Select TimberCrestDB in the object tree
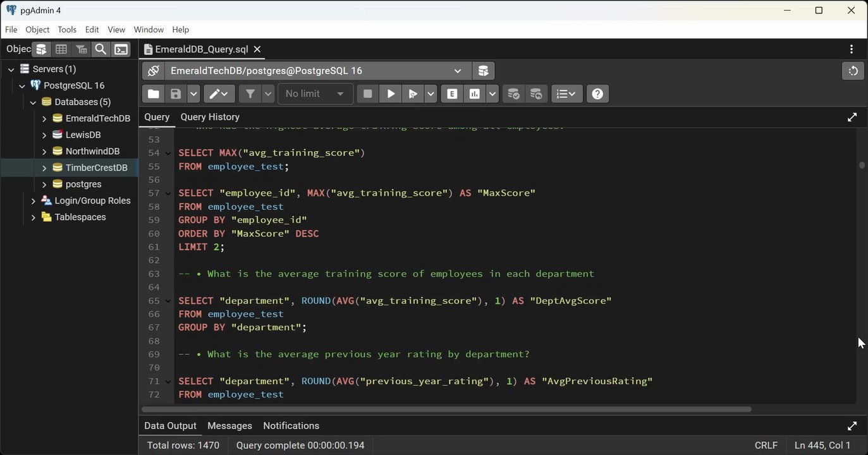Screen dimensions: 868x455 pos(96,168)
